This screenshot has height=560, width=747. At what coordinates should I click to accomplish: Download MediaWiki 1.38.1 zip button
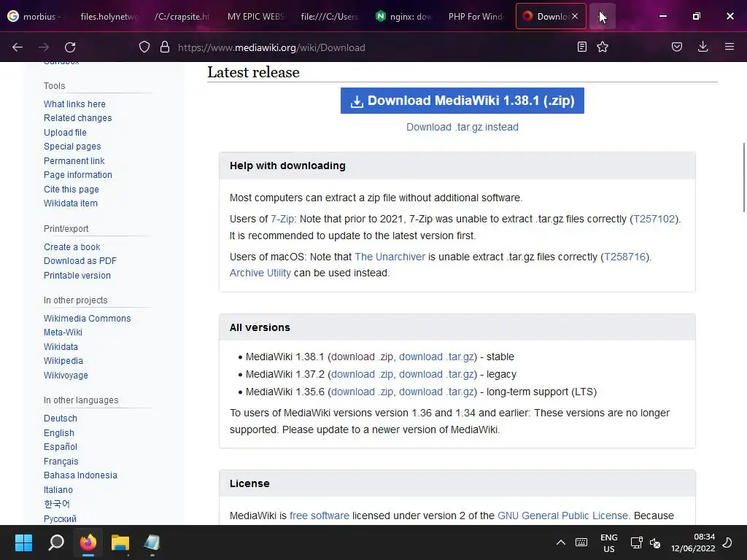tap(462, 101)
